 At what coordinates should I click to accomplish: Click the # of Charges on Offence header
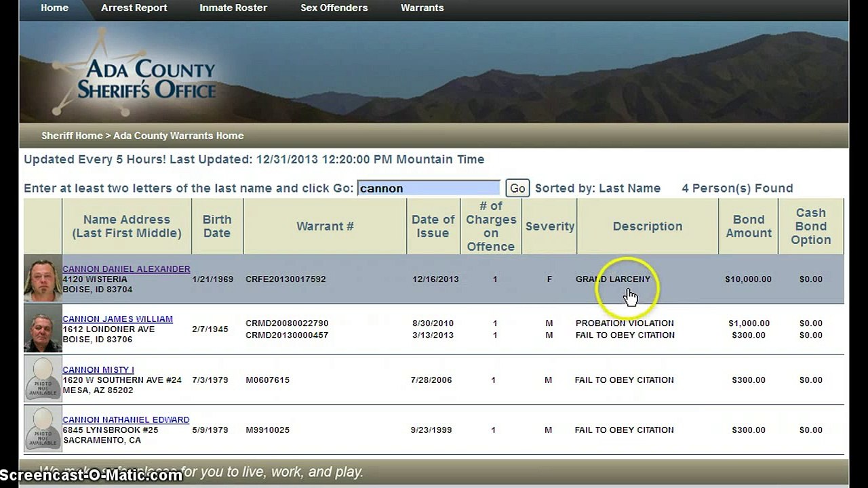pyautogui.click(x=491, y=226)
